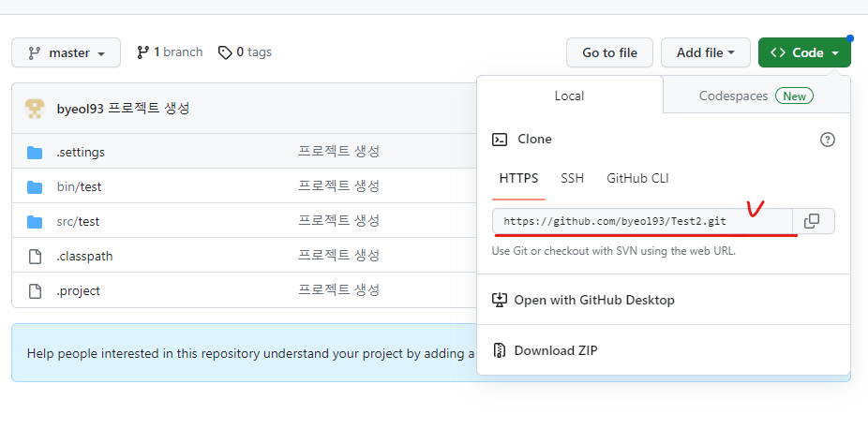Click the New badge beside Codespaces
Image resolution: width=868 pixels, height=429 pixels.
(x=794, y=96)
